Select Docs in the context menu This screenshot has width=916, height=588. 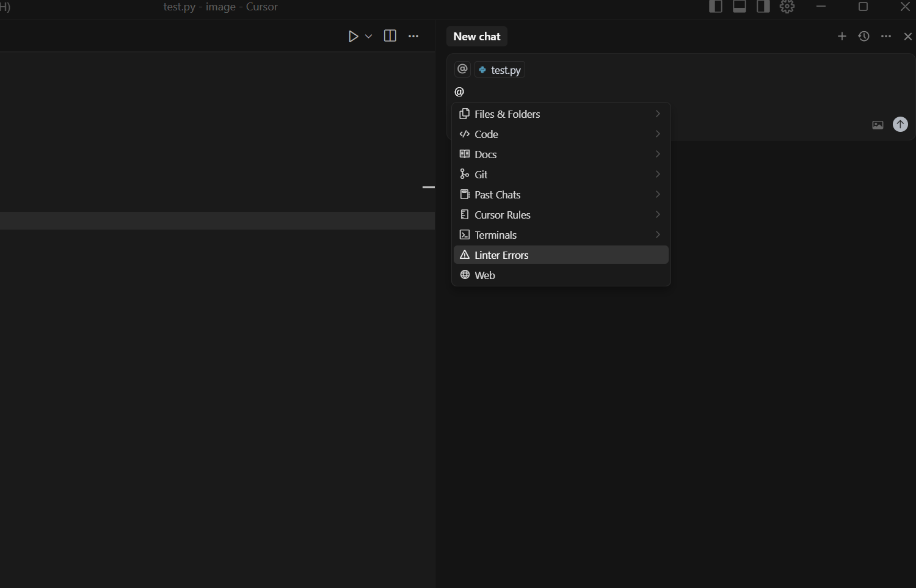point(561,154)
